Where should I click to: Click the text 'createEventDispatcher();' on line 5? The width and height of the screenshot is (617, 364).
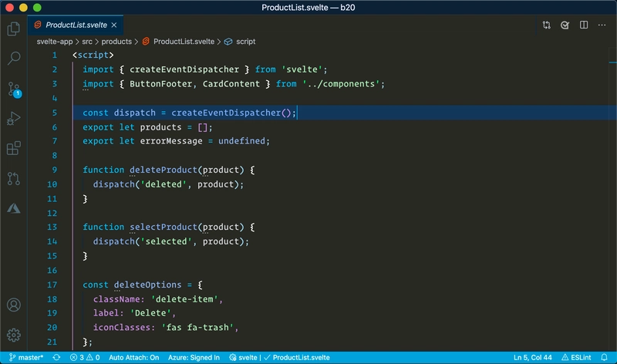pos(234,113)
